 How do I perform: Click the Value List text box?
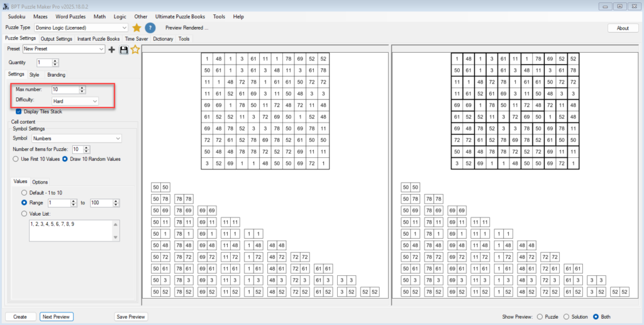click(x=70, y=229)
